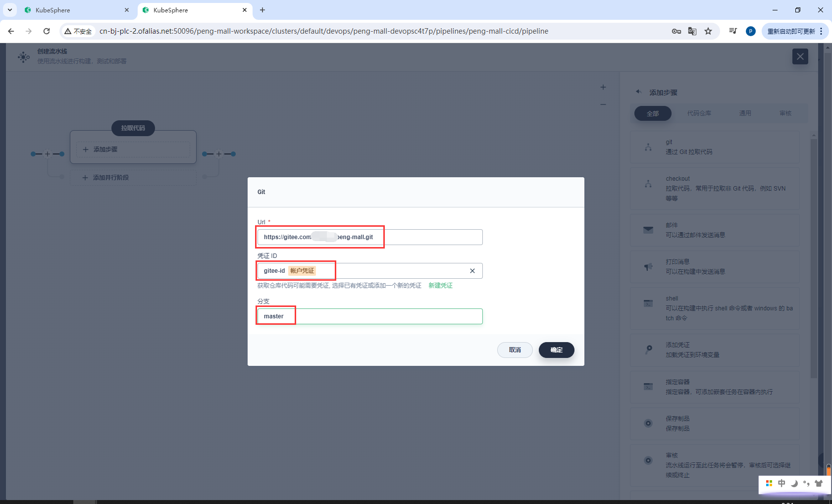832x504 pixels.
Task: Click the 新建凭证 link
Action: click(441, 286)
